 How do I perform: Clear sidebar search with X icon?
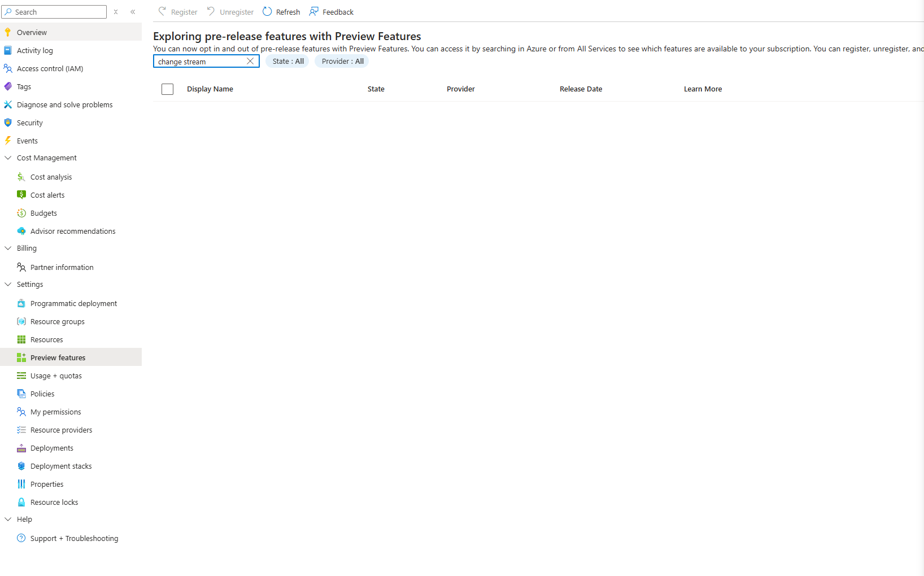click(116, 12)
